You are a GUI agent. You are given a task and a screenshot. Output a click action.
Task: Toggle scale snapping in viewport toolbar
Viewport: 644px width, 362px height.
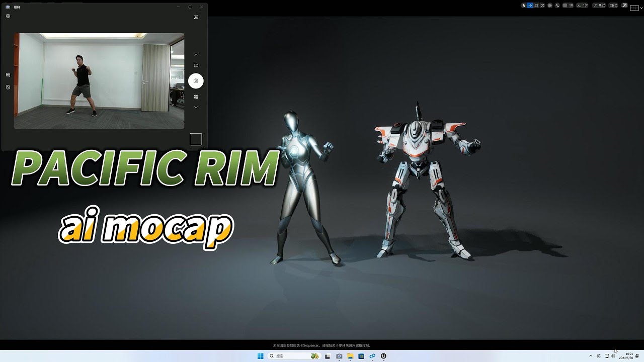coord(595,6)
